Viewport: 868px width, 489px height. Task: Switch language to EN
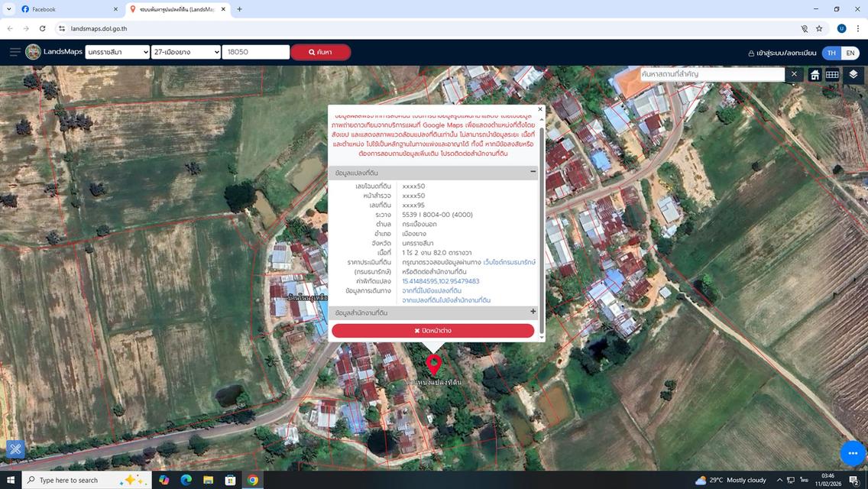tap(850, 53)
